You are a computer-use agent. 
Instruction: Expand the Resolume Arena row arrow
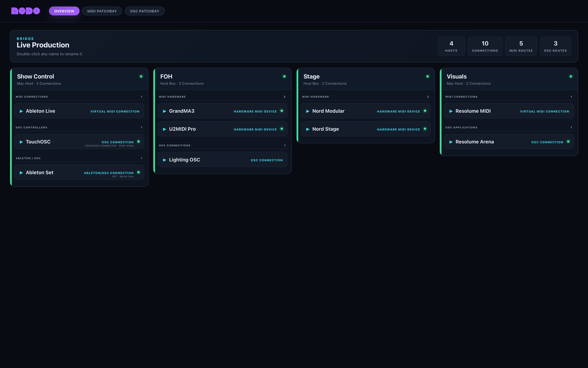[451, 142]
